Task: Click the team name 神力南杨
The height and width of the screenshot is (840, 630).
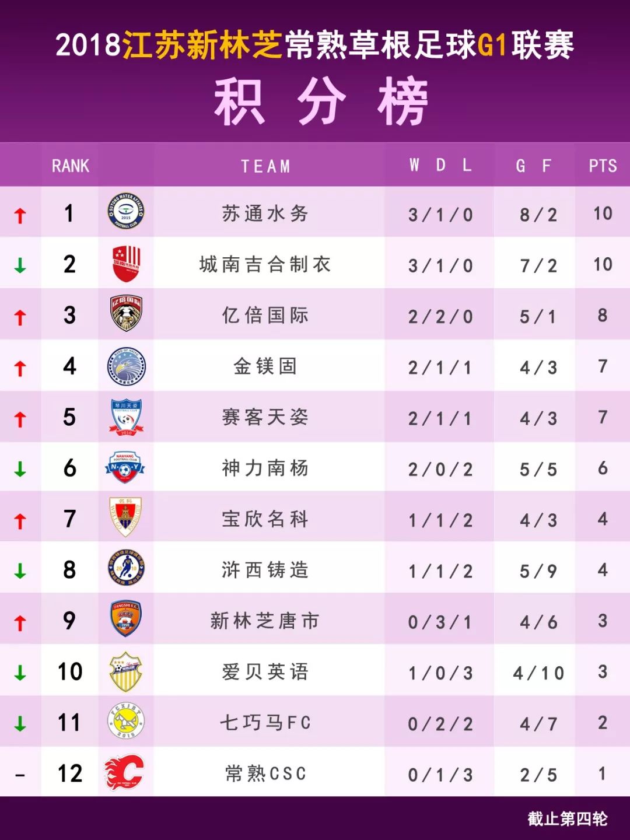Action: (265, 468)
